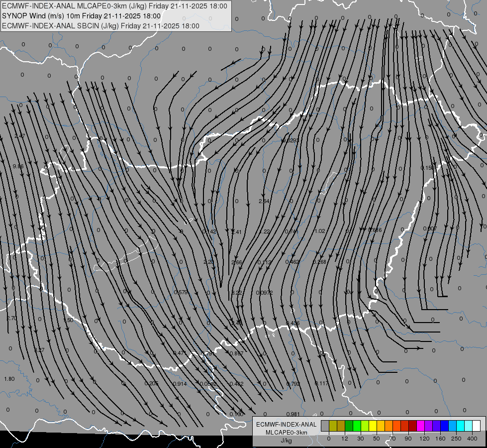Click the orange-red legend swatch after 70

point(397,426)
